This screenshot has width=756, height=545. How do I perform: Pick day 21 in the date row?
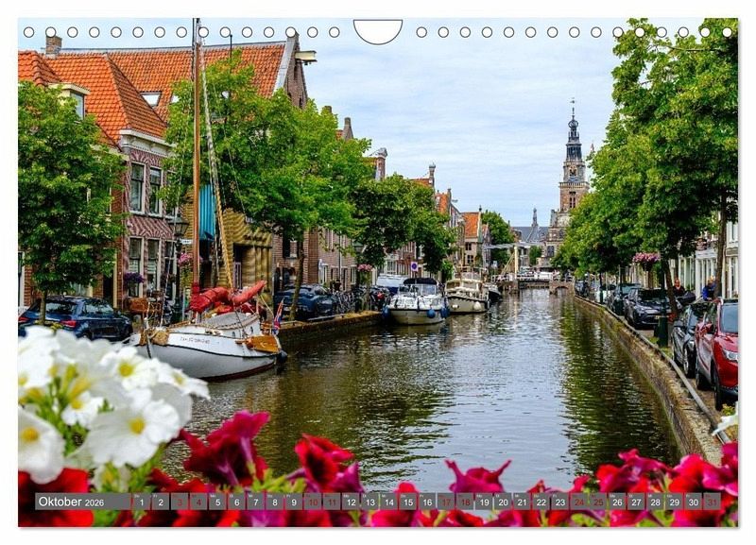[523, 502]
